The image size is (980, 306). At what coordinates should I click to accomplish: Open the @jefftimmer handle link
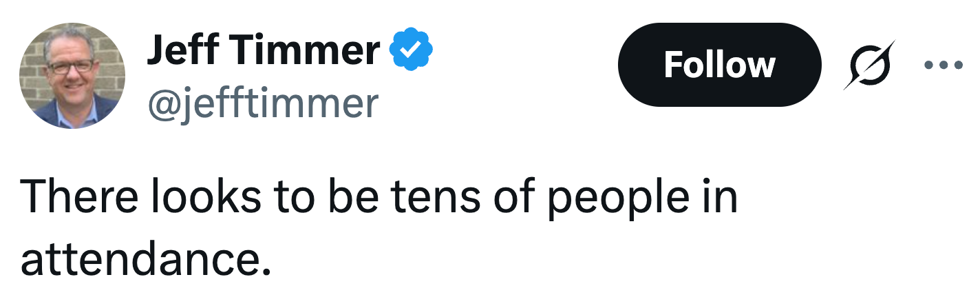(x=262, y=102)
